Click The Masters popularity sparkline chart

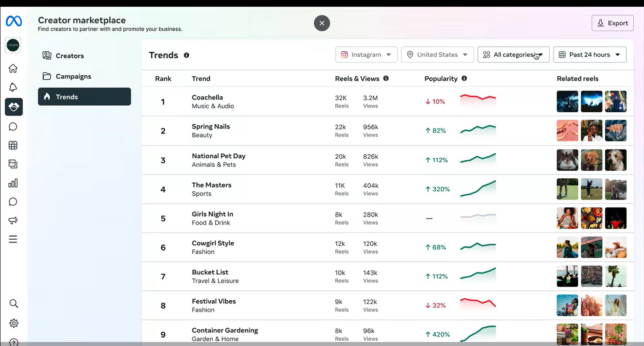[x=478, y=189]
